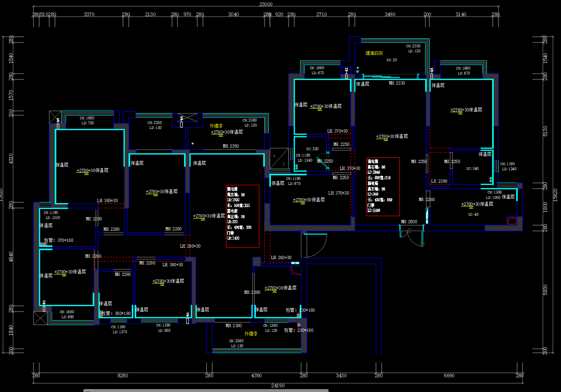Viewport: 561px width, 392px height.
Task: Select the 5830 dimension on the right side
Action: (x=545, y=290)
